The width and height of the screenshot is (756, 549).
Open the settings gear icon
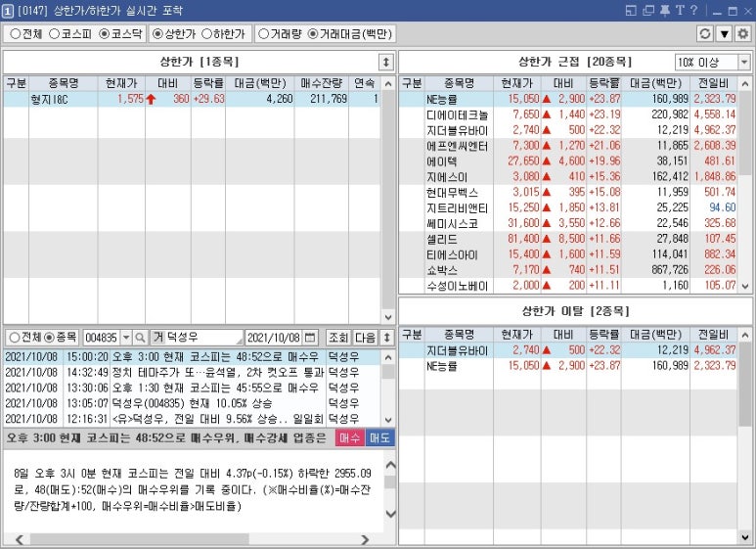(x=743, y=34)
